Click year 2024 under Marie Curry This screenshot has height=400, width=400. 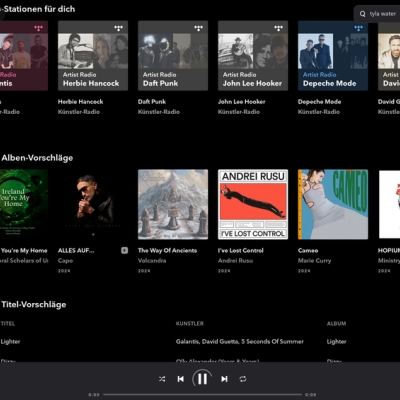point(304,271)
